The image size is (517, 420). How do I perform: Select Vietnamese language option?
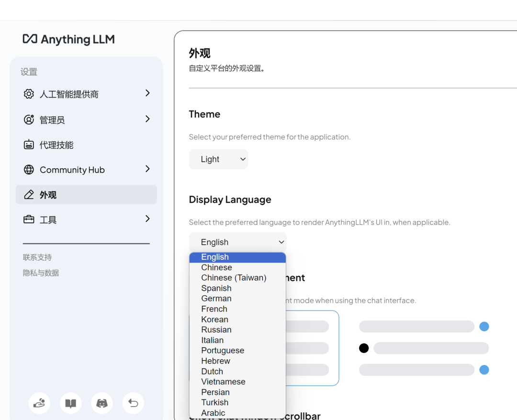pyautogui.click(x=237, y=382)
